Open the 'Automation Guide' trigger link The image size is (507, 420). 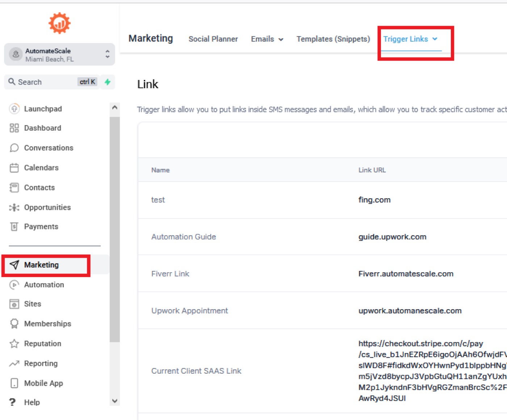pos(184,237)
